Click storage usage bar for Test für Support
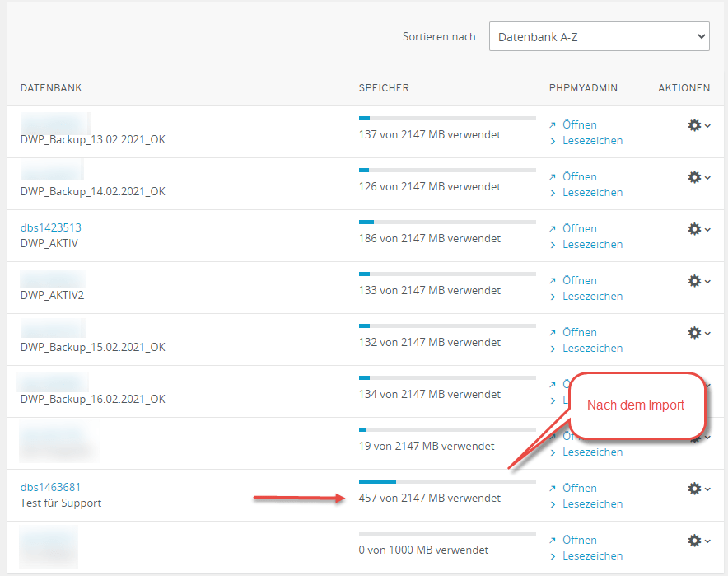Image resolution: width=728 pixels, height=576 pixels. [x=447, y=481]
